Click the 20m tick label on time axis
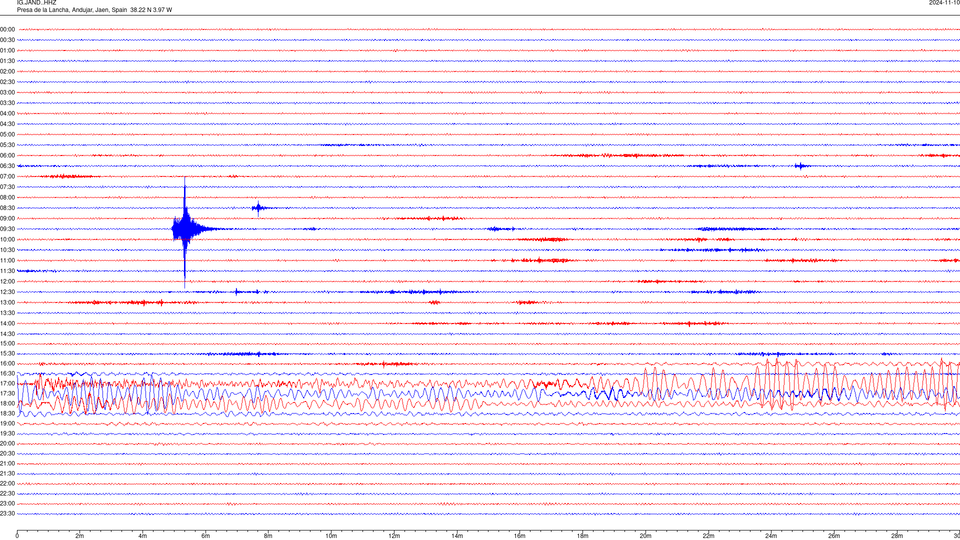 tap(645, 536)
